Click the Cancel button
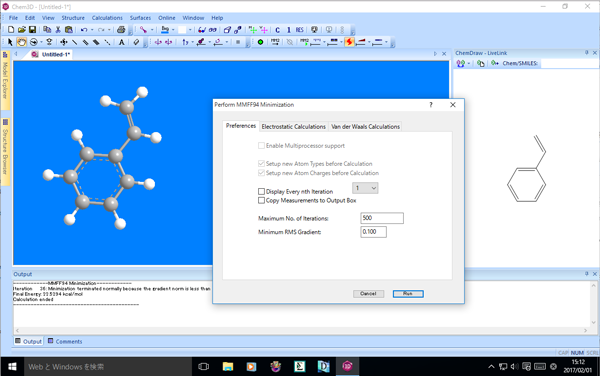Screen dimensions: 600x376 [368, 293]
